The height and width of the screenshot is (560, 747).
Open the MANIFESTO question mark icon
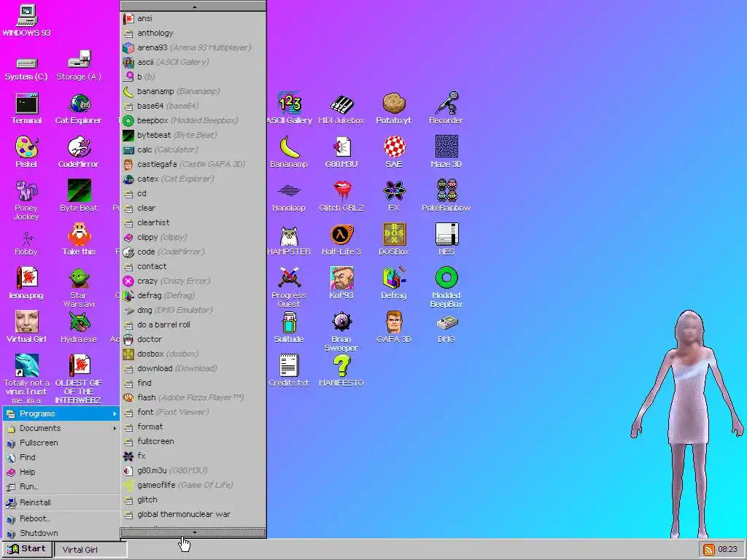[341, 371]
